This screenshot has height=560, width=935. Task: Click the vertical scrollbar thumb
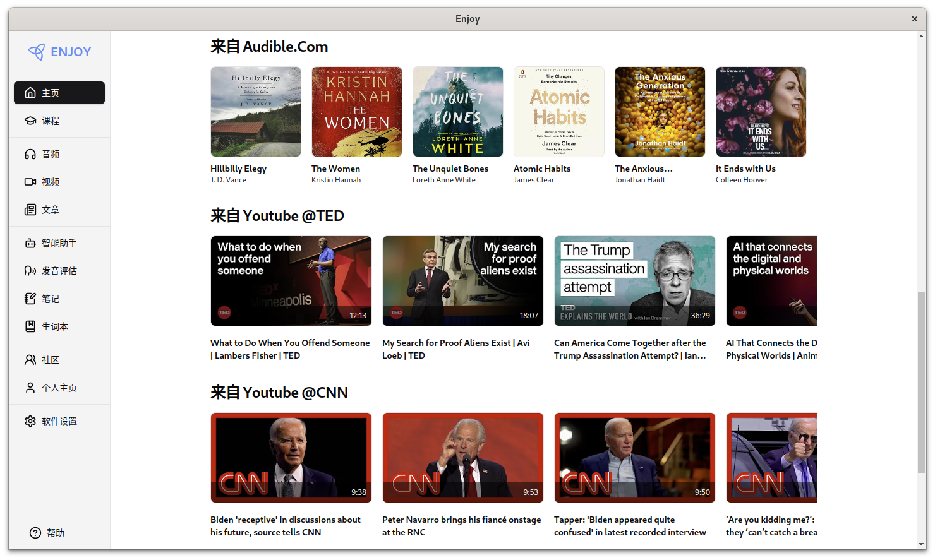tap(922, 382)
